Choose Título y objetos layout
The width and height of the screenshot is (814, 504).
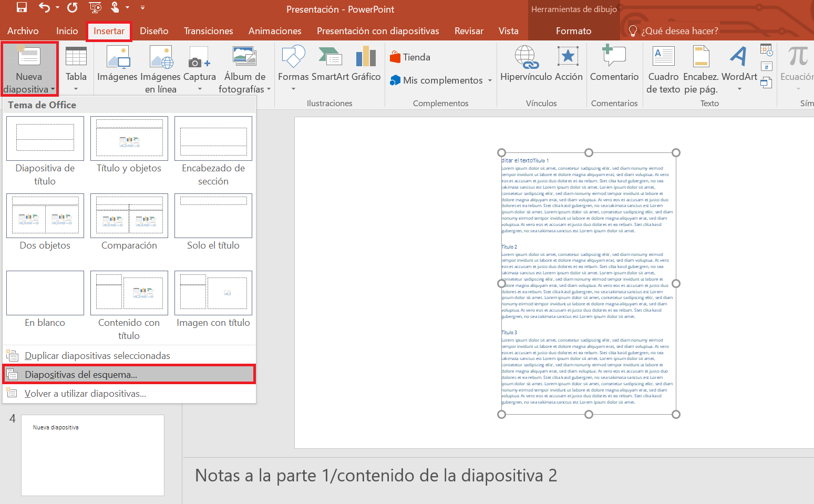(x=129, y=145)
